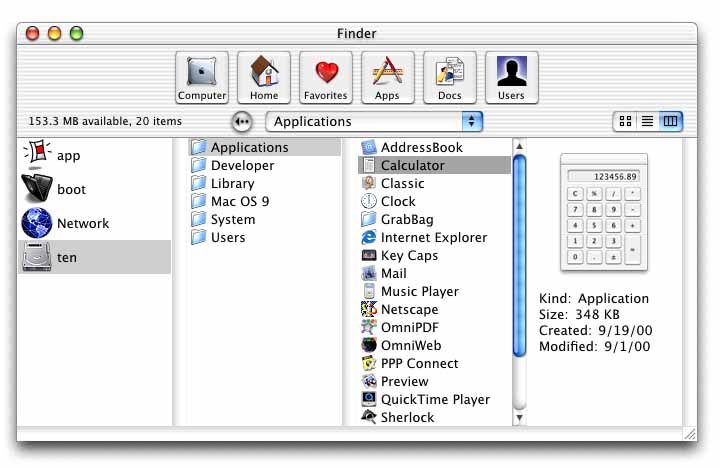
Task: Select the Calculator application
Action: point(434,165)
